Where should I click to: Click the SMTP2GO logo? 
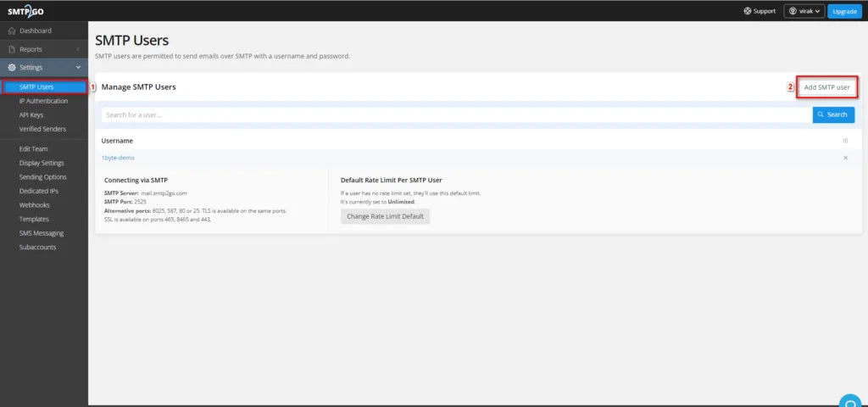(x=25, y=11)
